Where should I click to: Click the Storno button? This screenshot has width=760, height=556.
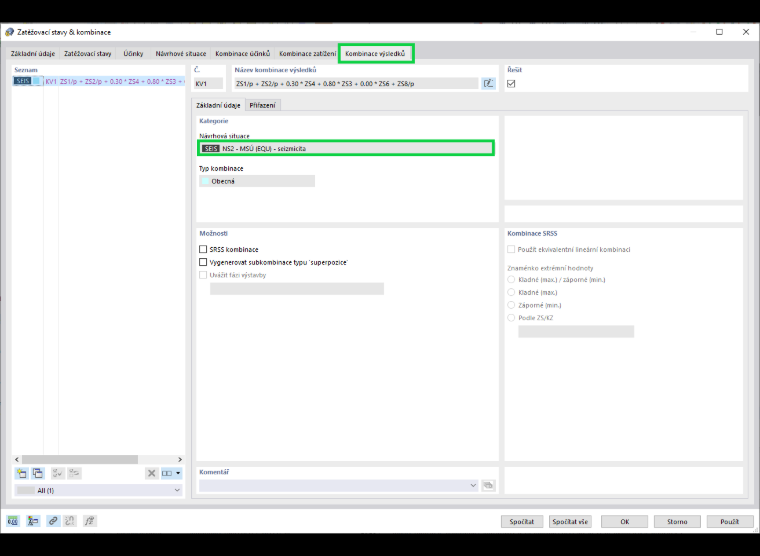[x=677, y=522]
